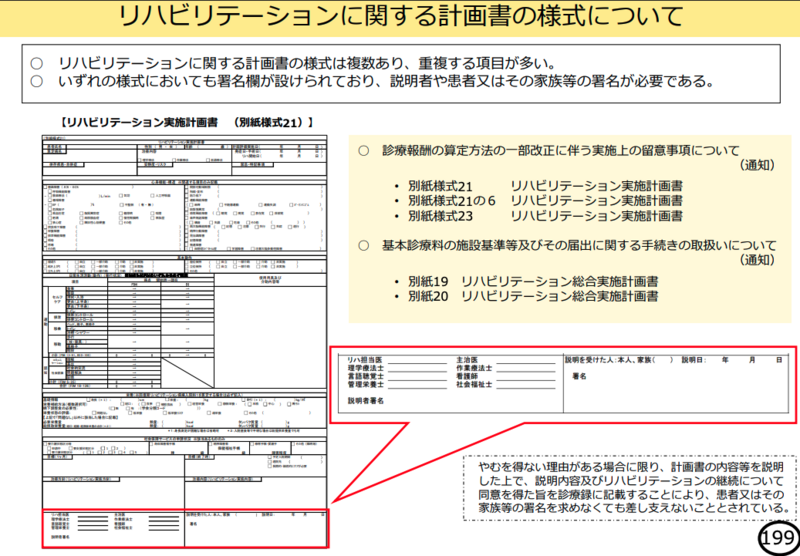Click the 社会福祉士 signature line
This screenshot has width=800, height=556.
coord(525,386)
